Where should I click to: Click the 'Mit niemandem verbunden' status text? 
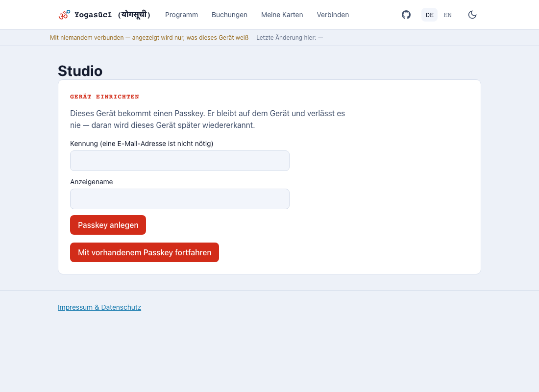pos(149,38)
